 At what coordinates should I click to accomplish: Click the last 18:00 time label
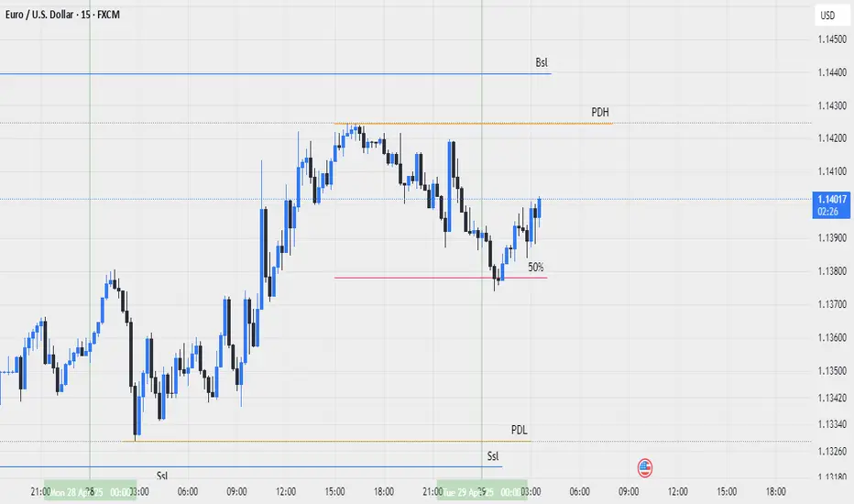coord(775,492)
